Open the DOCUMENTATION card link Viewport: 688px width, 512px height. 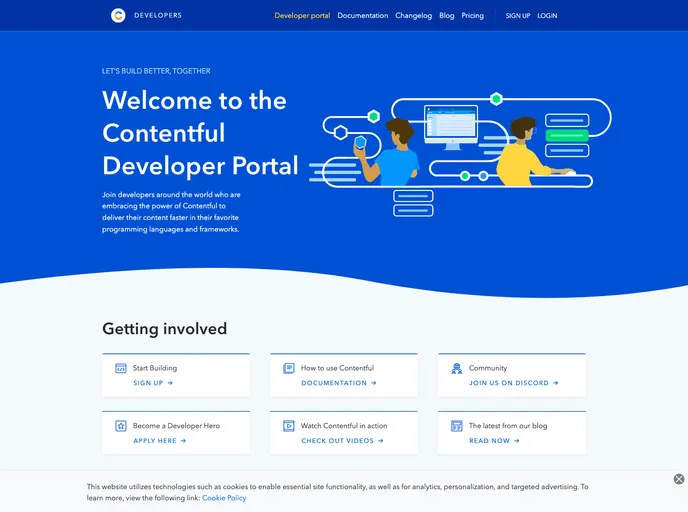click(x=333, y=383)
